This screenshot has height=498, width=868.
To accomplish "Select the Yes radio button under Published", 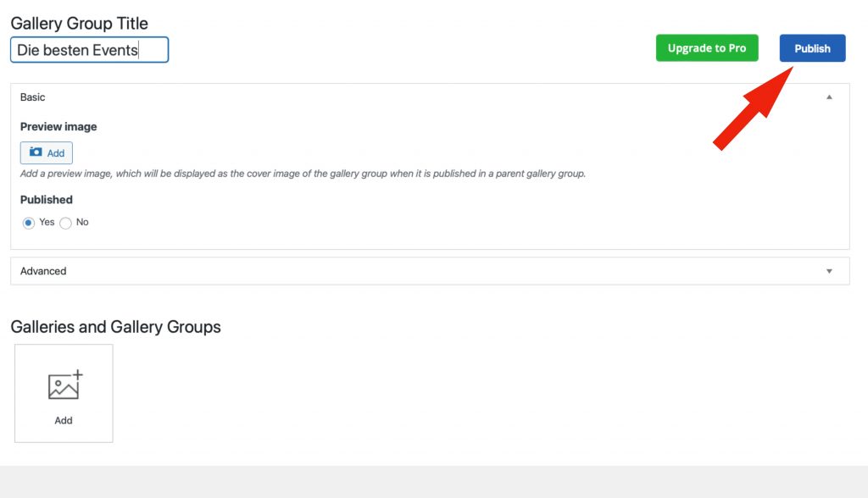I will 28,223.
